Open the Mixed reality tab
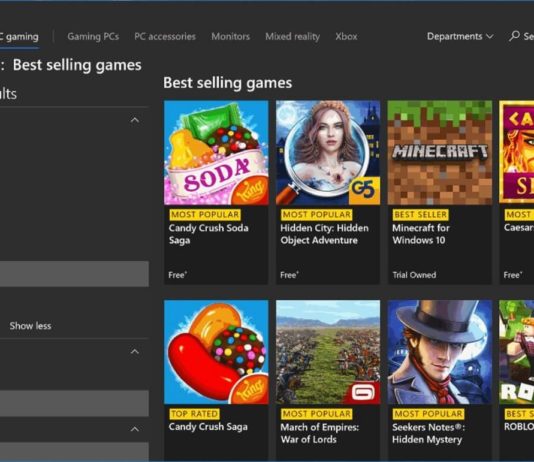 pyautogui.click(x=293, y=36)
